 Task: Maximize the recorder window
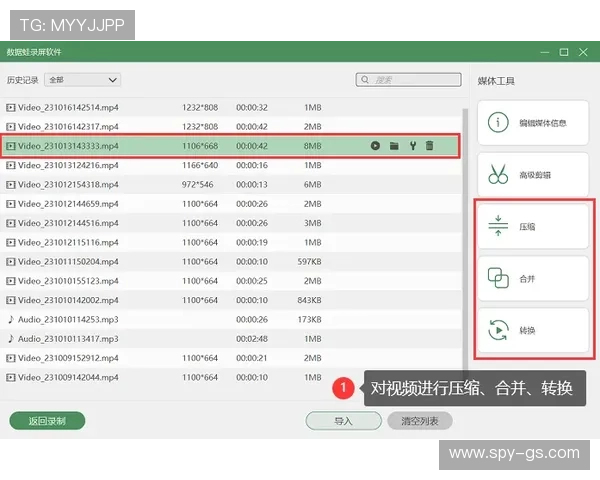pyautogui.click(x=564, y=52)
